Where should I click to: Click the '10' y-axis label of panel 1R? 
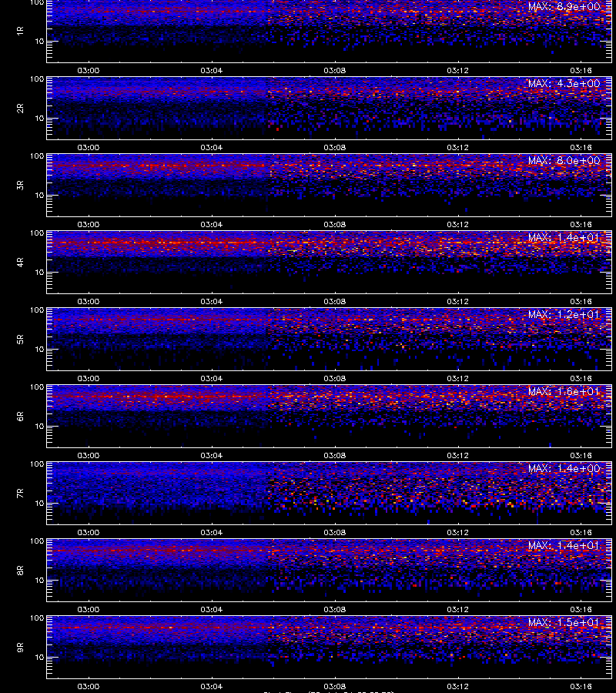[39, 41]
